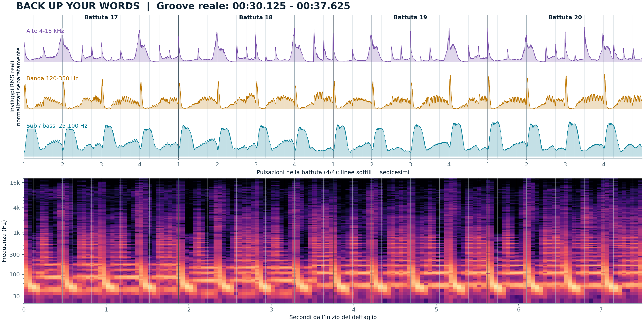Click the "4k" frequency tick label
The width and height of the screenshot is (644, 322).
17,208
